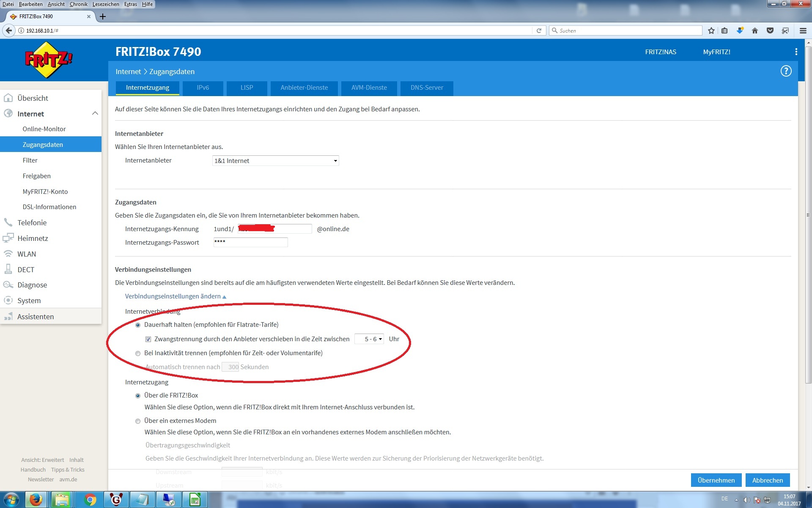The image size is (812, 508).
Task: Click the Internetzugangs-Kennung field
Action: click(x=274, y=229)
